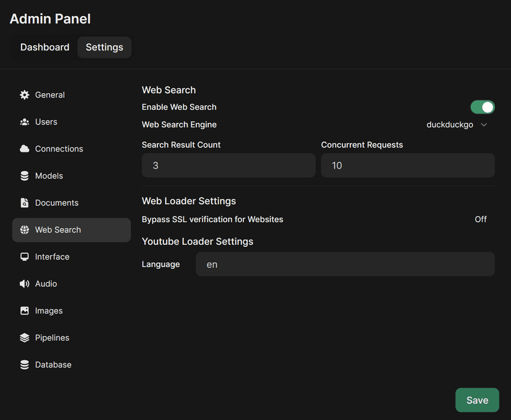Turn on Bypass SSL verification for Websites

pyautogui.click(x=481, y=219)
